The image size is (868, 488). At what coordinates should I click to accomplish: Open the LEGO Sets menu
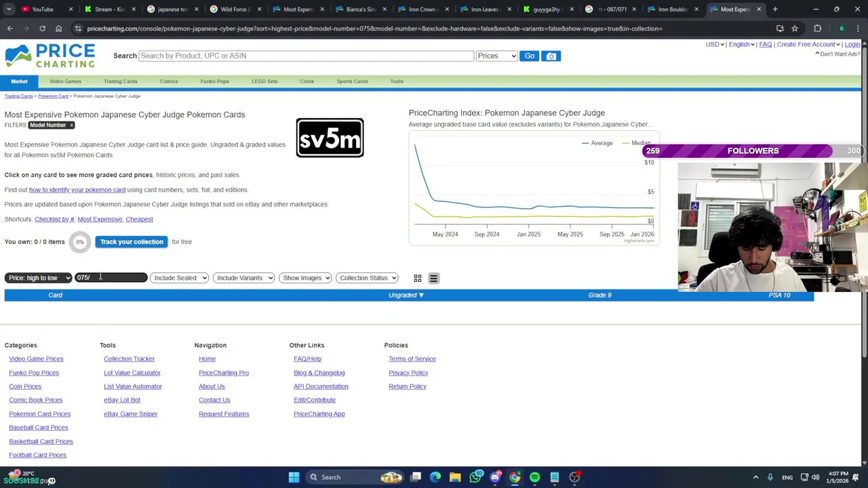[264, 81]
